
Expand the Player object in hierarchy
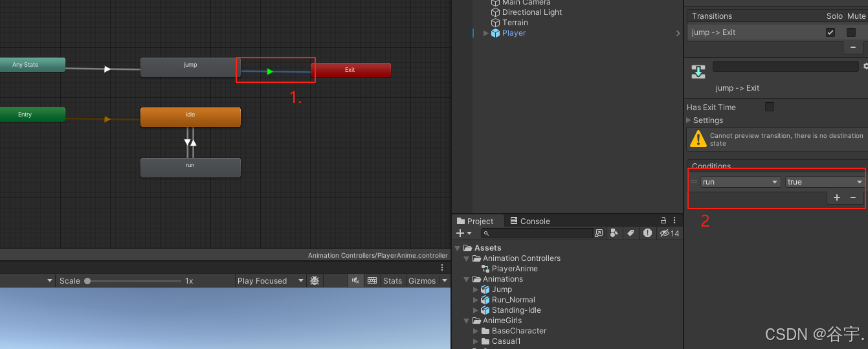(x=486, y=33)
